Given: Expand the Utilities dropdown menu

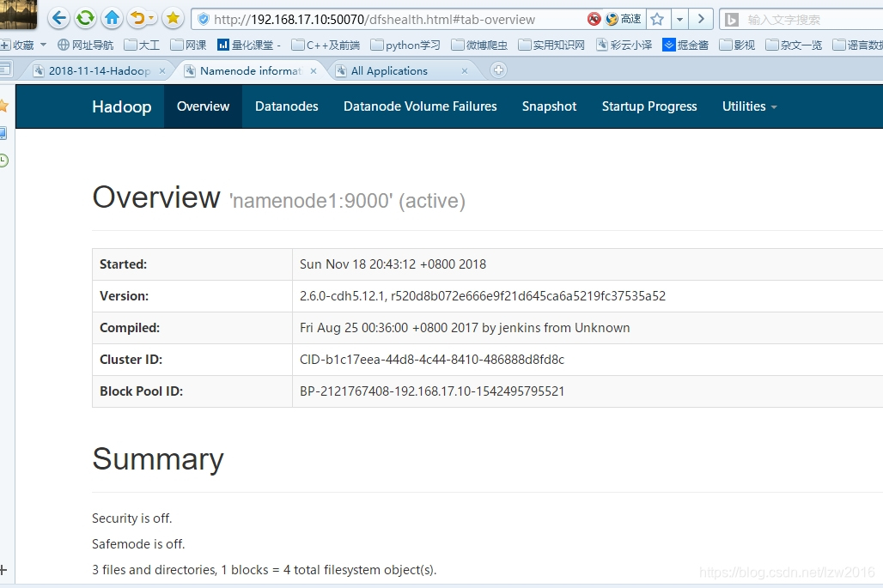Looking at the screenshot, I should point(750,106).
